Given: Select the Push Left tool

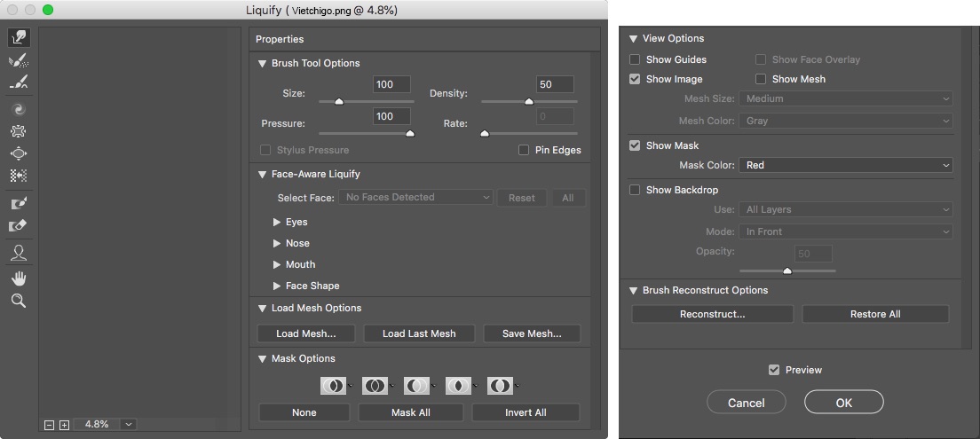Looking at the screenshot, I should (19, 176).
